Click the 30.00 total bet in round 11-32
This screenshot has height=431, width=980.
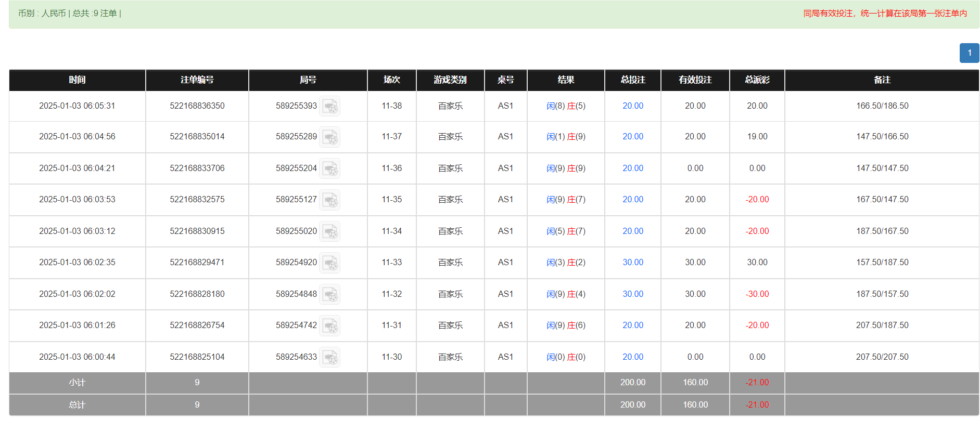click(x=632, y=294)
